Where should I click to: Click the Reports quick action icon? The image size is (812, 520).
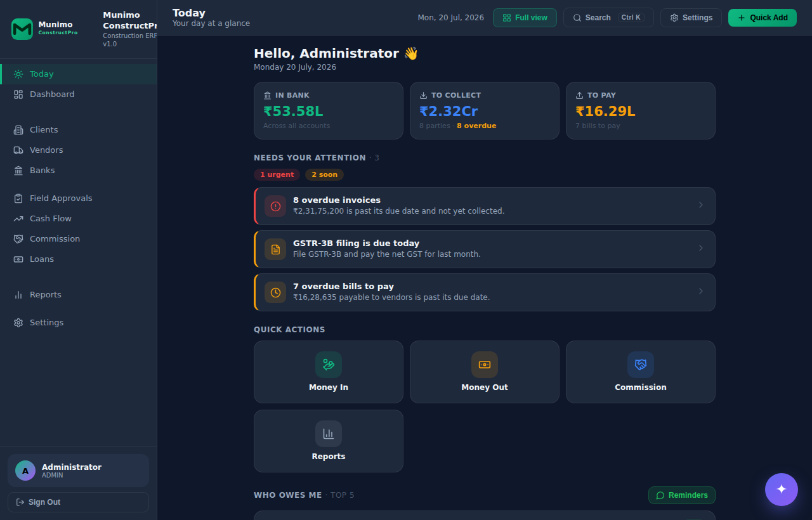[329, 434]
